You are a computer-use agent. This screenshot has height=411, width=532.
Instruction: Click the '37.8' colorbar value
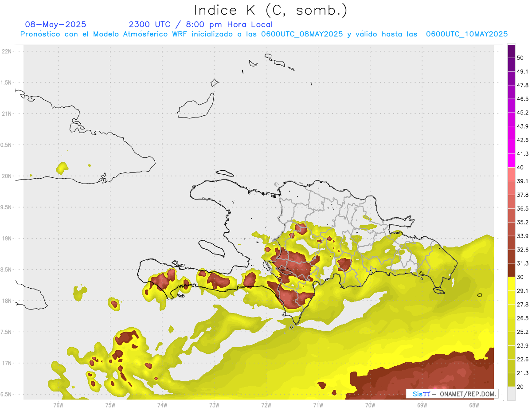pyautogui.click(x=523, y=195)
